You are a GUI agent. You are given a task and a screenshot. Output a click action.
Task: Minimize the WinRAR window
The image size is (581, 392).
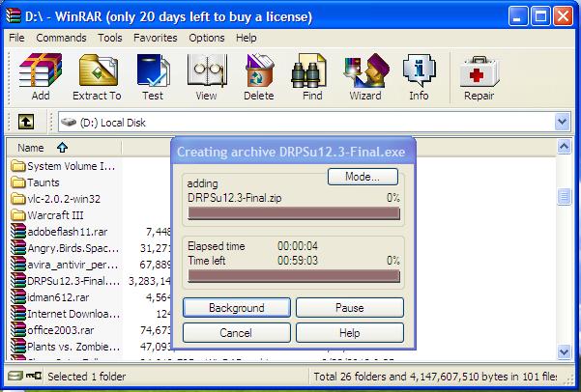518,16
